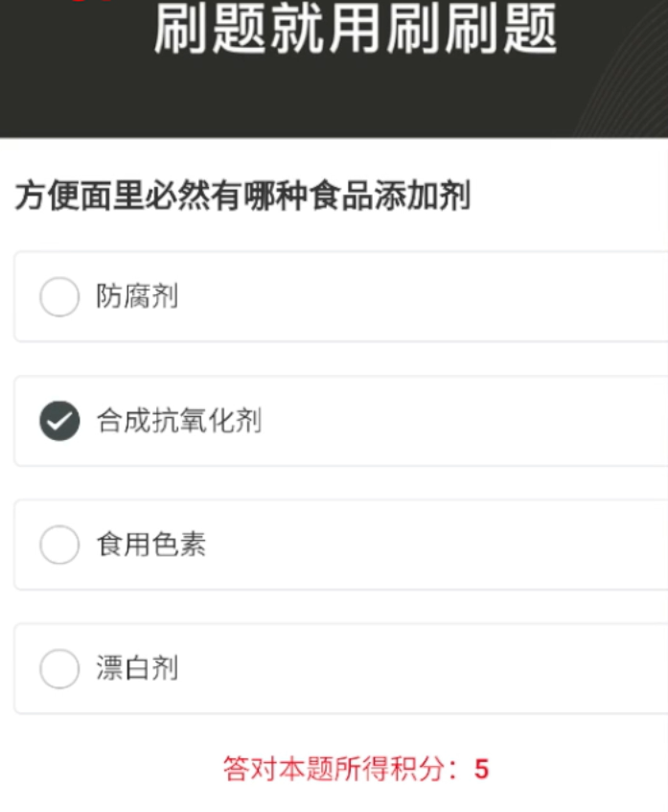
Task: Click the red score number 5
Action: pyautogui.click(x=481, y=769)
